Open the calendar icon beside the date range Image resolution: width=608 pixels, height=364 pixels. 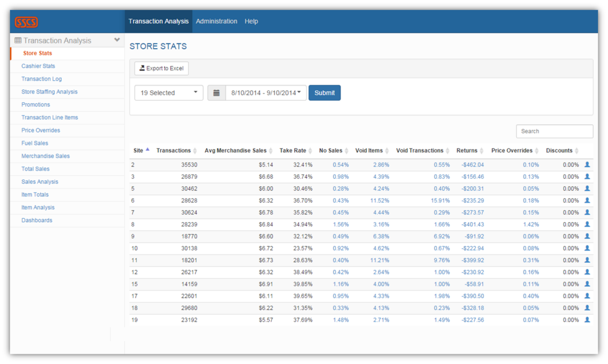click(216, 93)
